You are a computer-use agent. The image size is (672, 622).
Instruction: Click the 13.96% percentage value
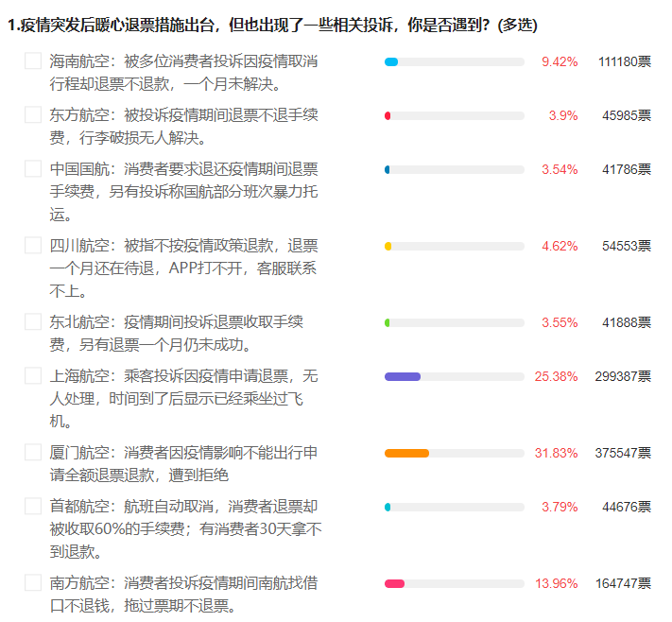point(557,584)
